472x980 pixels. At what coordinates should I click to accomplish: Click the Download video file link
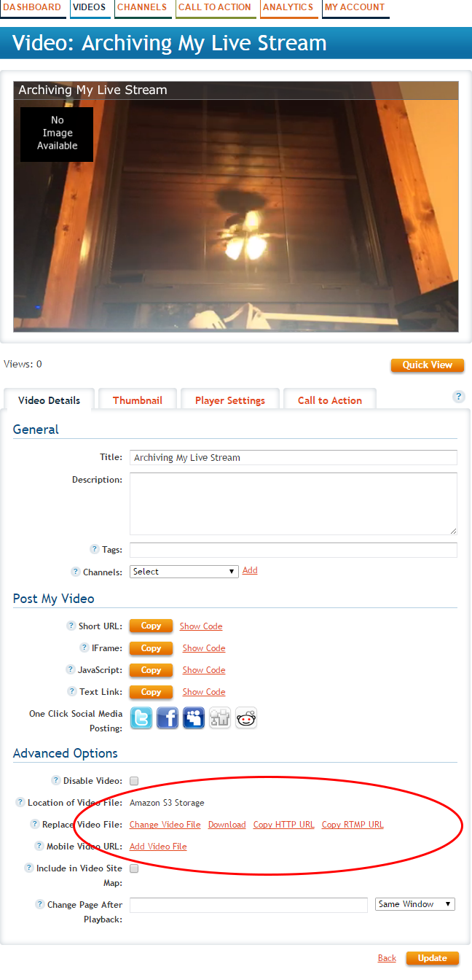click(x=227, y=825)
